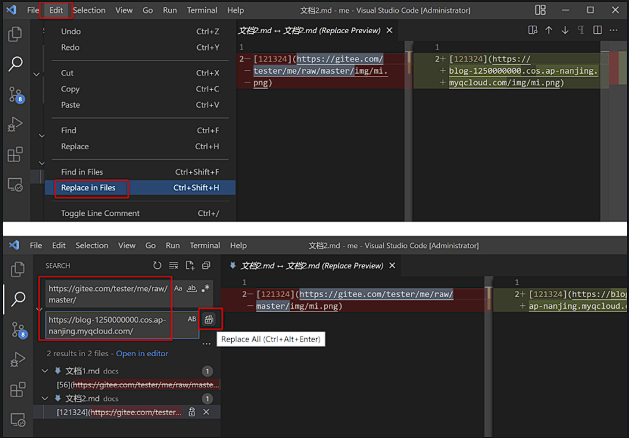The height and width of the screenshot is (438, 629).
Task: Collapse all search results
Action: click(206, 265)
